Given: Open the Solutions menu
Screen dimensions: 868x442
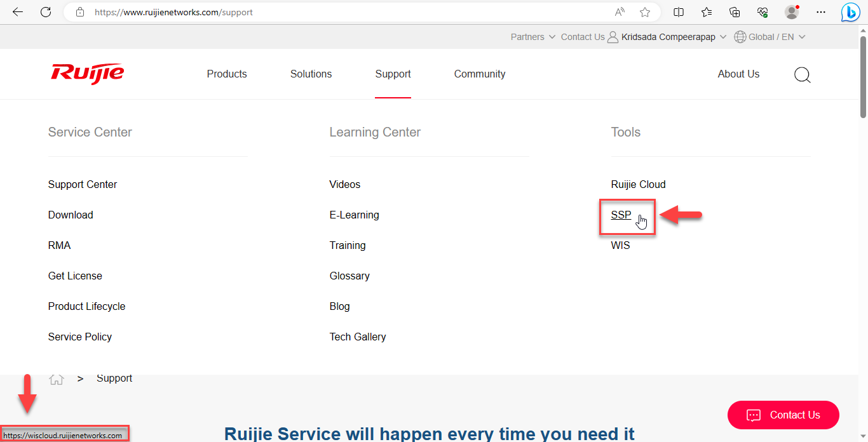Looking at the screenshot, I should (311, 74).
